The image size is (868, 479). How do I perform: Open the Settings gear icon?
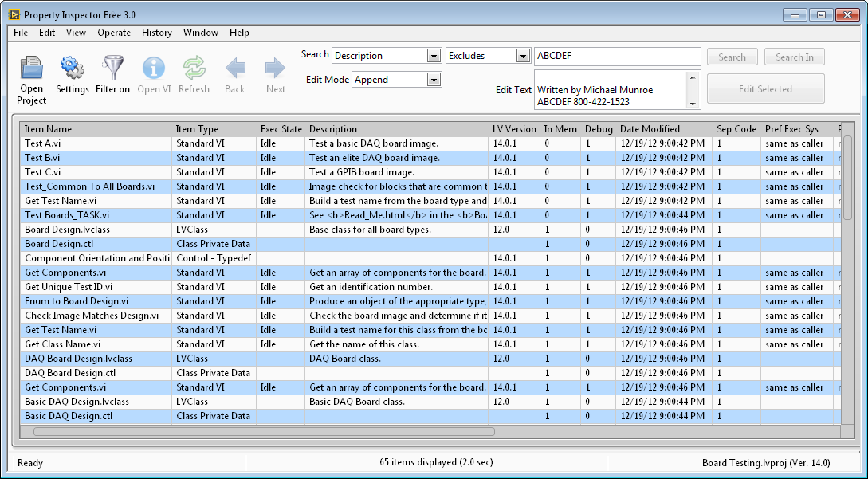coord(73,69)
